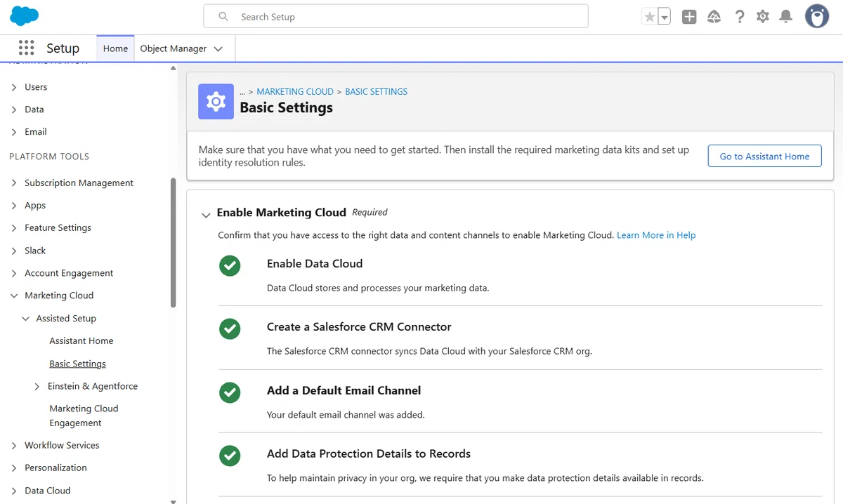The height and width of the screenshot is (504, 843).
Task: Click the sidebar scroll up arrow
Action: (x=174, y=68)
